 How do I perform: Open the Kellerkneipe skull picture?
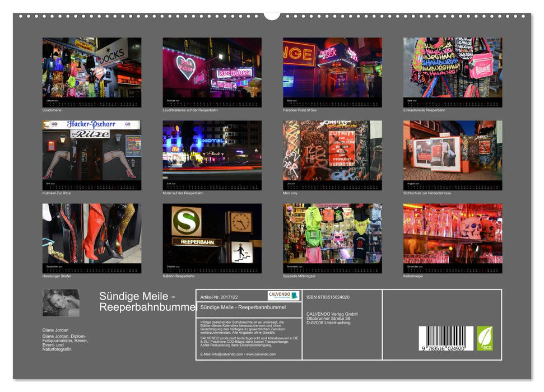(x=453, y=234)
